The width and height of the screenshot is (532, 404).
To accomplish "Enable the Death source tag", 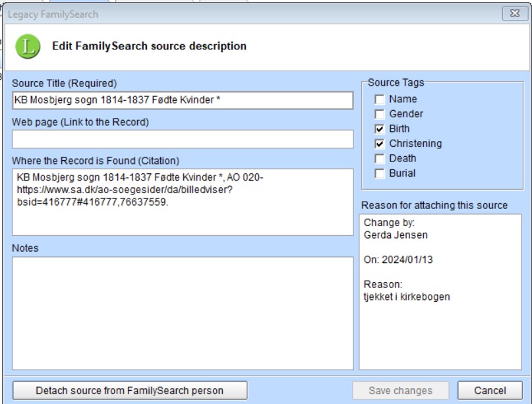I will point(380,159).
